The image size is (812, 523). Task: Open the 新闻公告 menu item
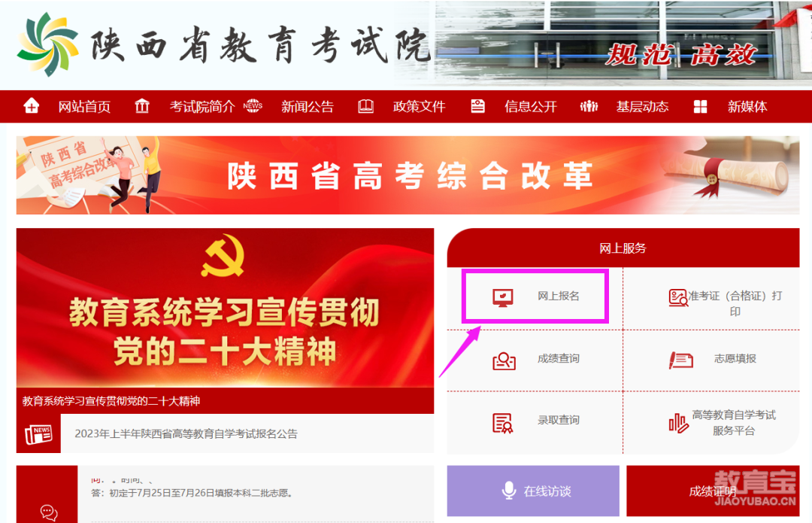(x=307, y=106)
